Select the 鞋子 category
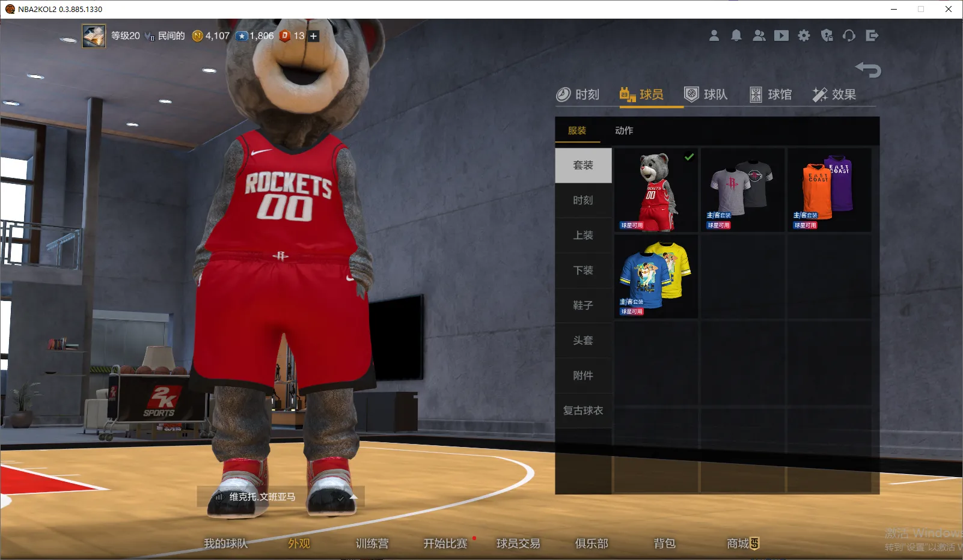Image resolution: width=963 pixels, height=560 pixels. tap(583, 305)
